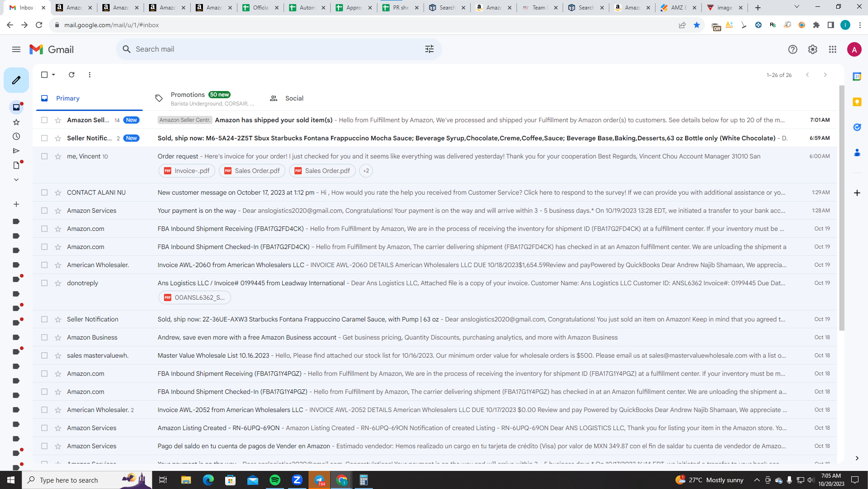This screenshot has width=868, height=489.
Task: Bookmark this page star icon
Action: (697, 25)
